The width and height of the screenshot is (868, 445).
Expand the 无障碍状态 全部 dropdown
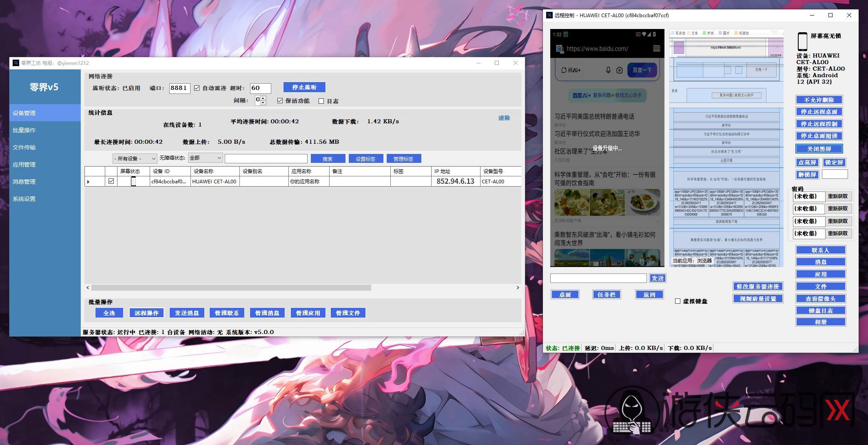205,158
